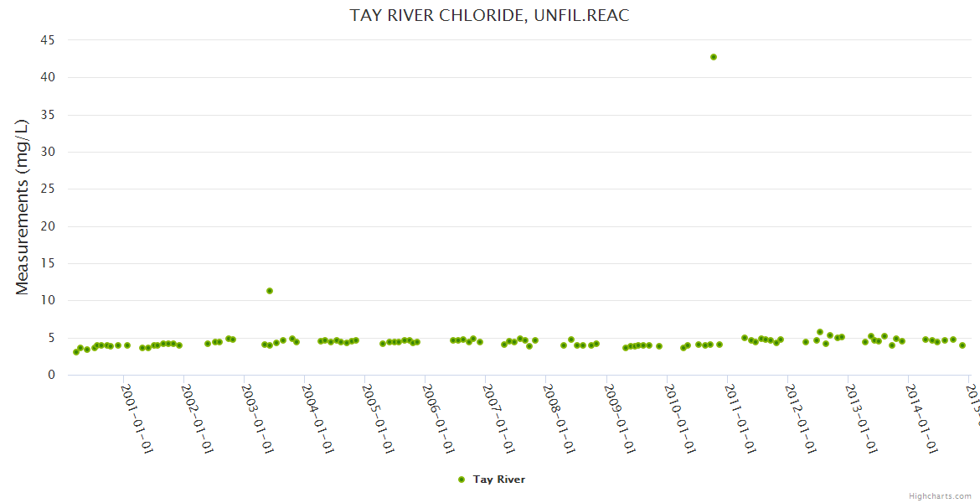The width and height of the screenshot is (980, 503).
Task: Click the leftmost data point in the series
Action: (76, 352)
